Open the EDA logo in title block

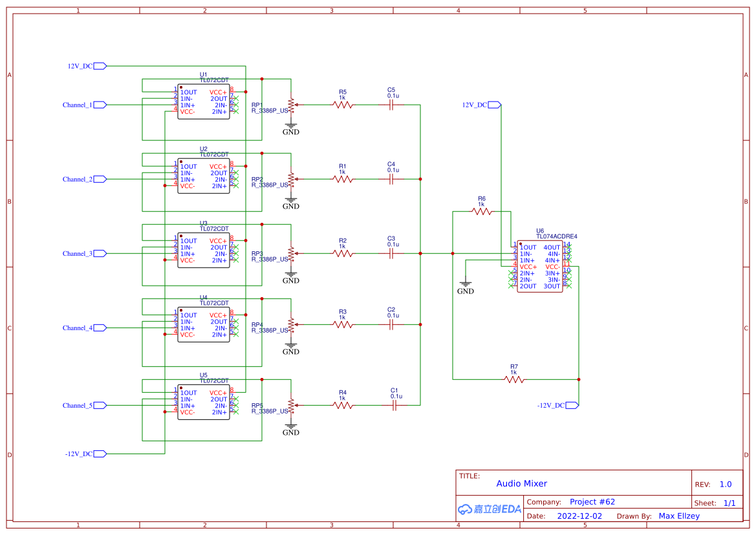(x=489, y=509)
